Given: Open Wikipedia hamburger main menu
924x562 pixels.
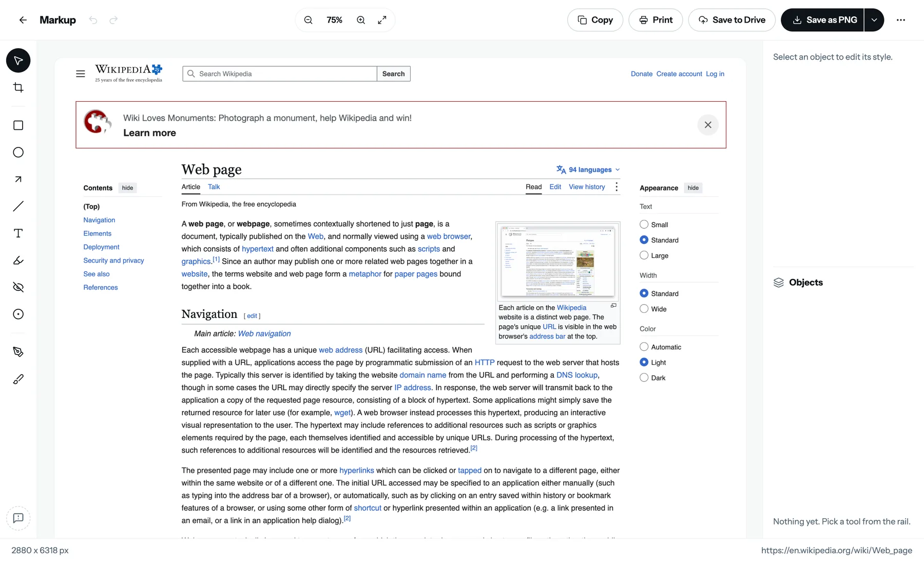Looking at the screenshot, I should 81,74.
